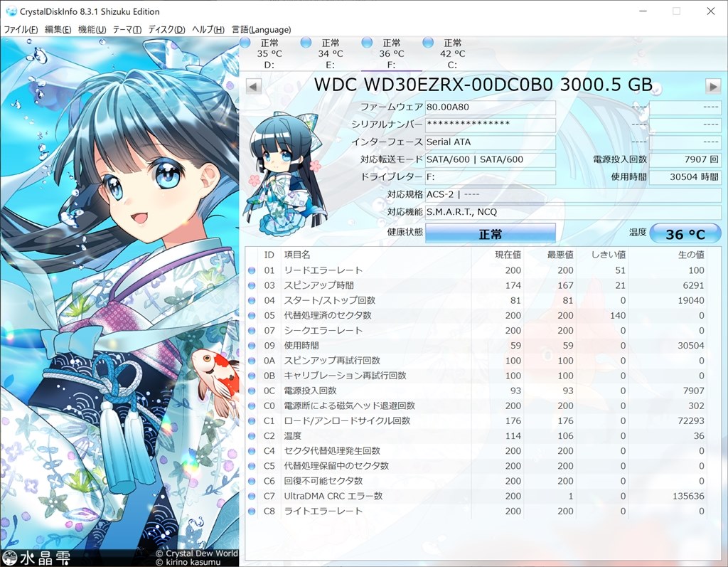Open the 言語(Language) menu
The image size is (728, 567).
(262, 29)
